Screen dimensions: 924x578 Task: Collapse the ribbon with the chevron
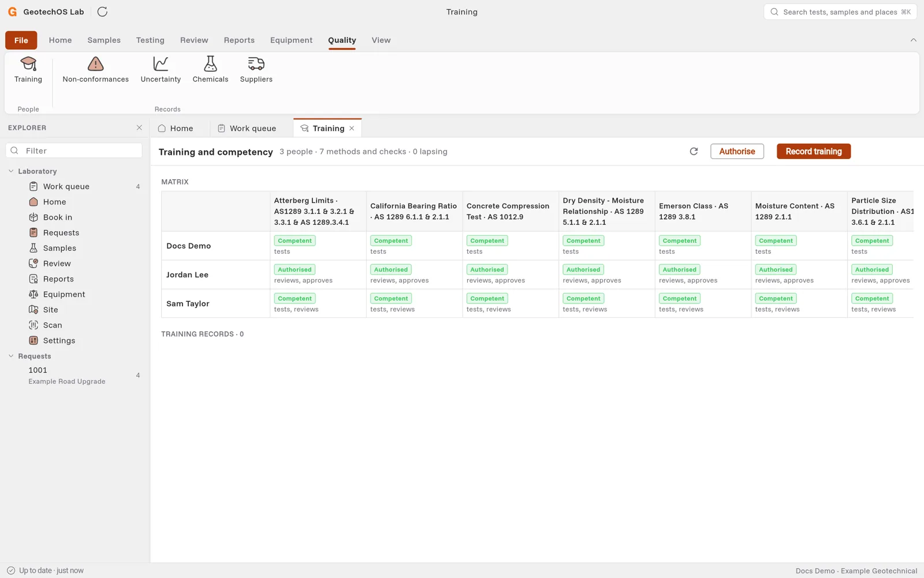click(913, 40)
